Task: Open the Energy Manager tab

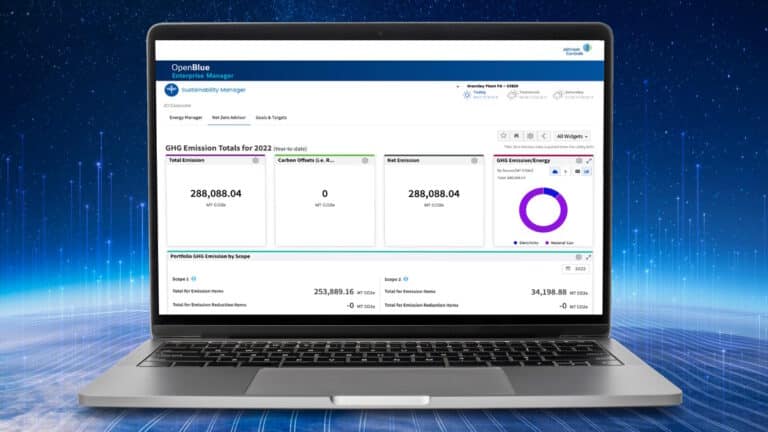Action: coord(186,118)
